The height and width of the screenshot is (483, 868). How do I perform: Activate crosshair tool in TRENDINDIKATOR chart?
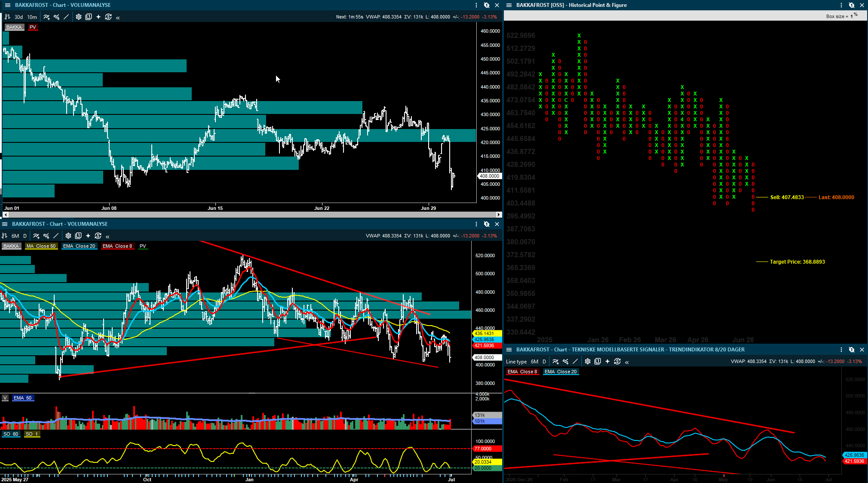607,361
